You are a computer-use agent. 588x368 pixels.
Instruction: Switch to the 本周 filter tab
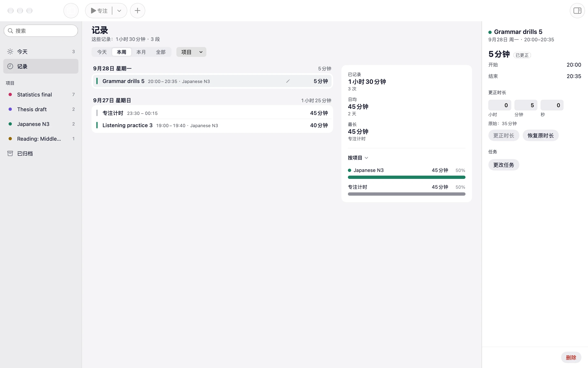(x=121, y=52)
